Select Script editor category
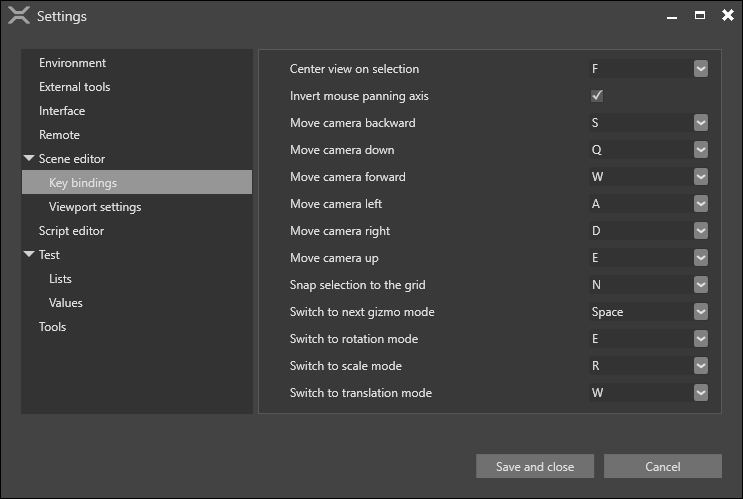Viewport: 743px width, 499px height. 71,231
